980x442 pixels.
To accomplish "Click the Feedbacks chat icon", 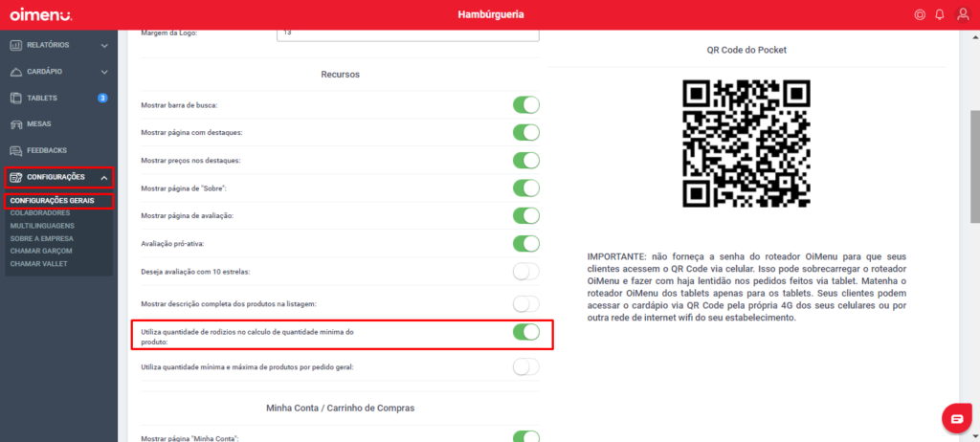I will [x=16, y=150].
